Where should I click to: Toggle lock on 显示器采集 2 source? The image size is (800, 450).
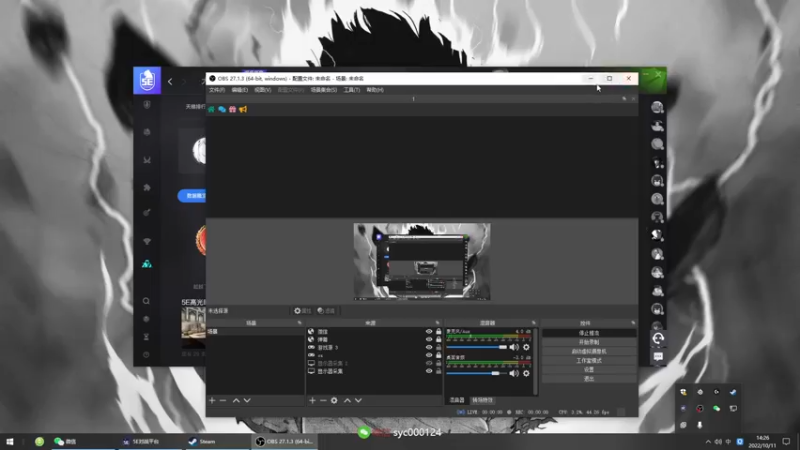point(438,363)
